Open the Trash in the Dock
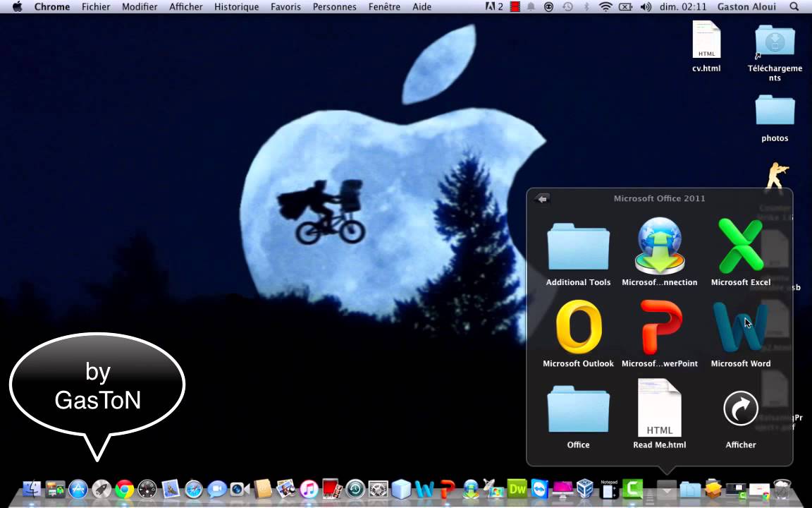The image size is (812, 508). point(782,489)
